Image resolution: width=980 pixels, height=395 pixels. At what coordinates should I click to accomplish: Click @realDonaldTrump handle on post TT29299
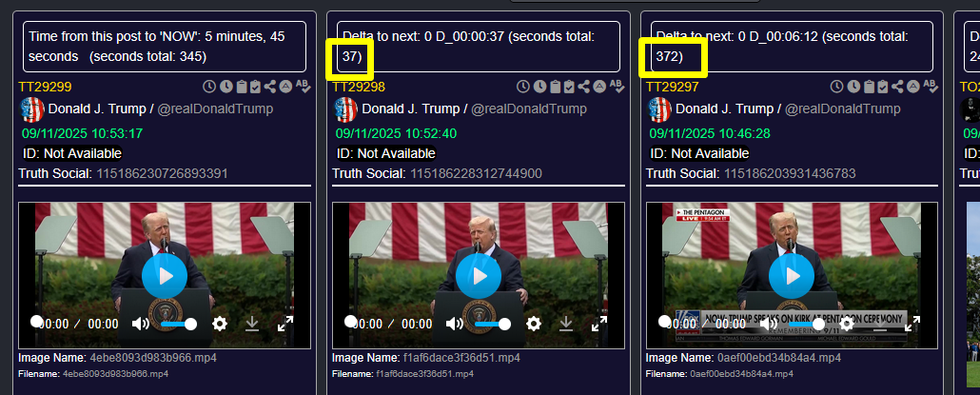[x=215, y=109]
